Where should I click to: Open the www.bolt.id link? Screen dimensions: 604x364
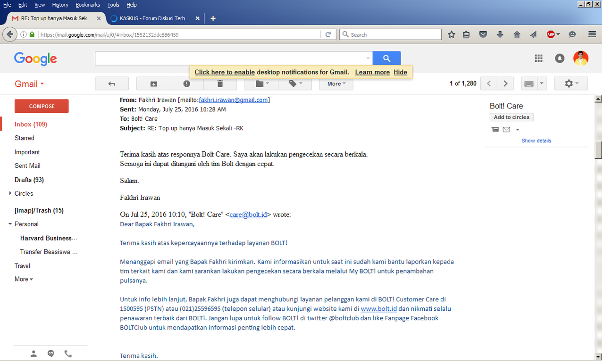378,309
